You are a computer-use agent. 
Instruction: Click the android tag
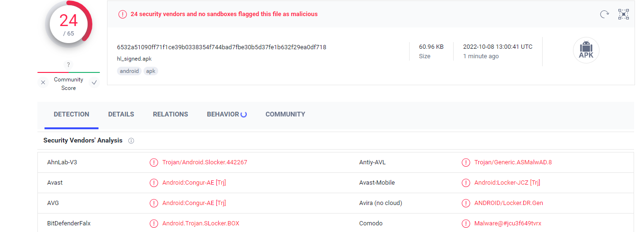pyautogui.click(x=129, y=71)
